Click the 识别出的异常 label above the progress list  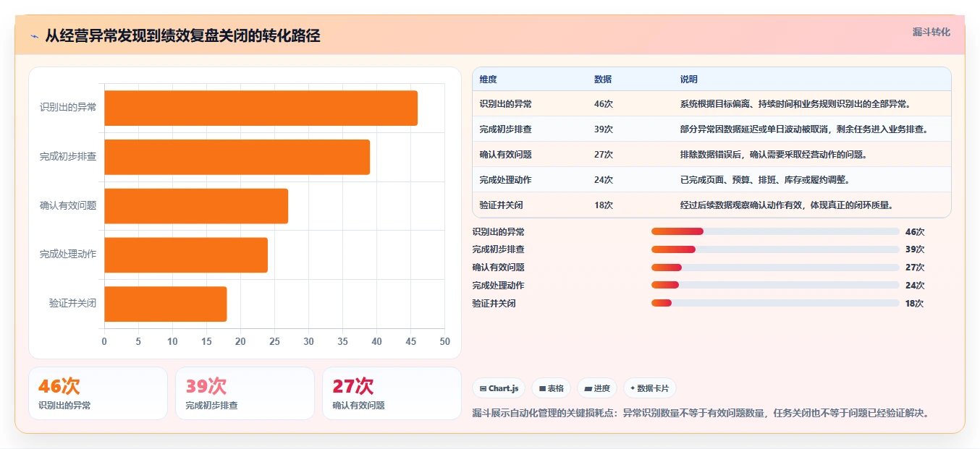click(x=499, y=232)
